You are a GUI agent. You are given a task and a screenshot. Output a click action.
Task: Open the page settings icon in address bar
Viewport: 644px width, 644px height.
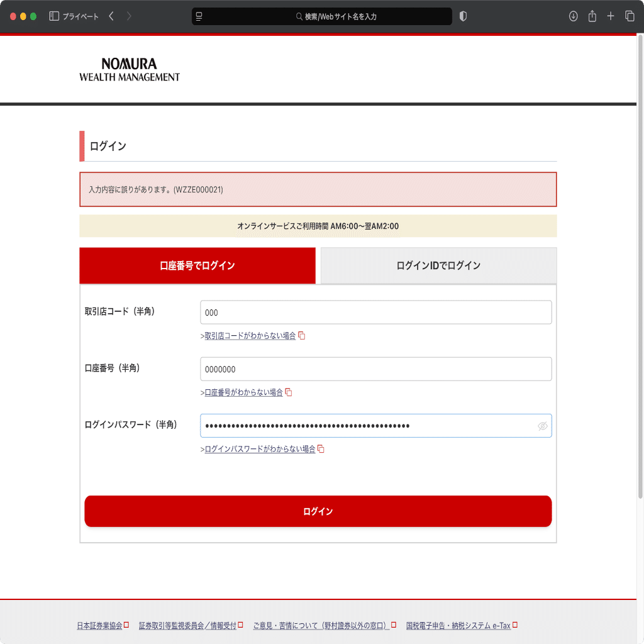click(x=199, y=16)
